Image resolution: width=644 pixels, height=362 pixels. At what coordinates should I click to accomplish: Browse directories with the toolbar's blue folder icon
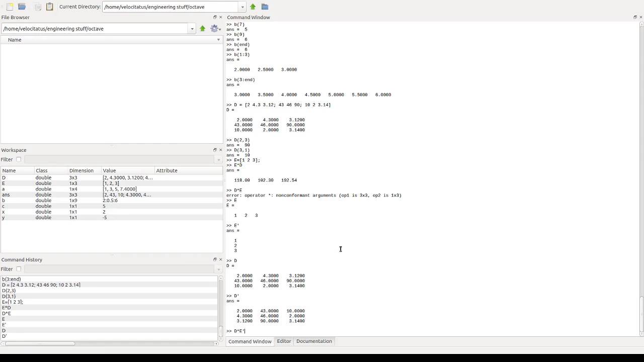click(x=265, y=7)
